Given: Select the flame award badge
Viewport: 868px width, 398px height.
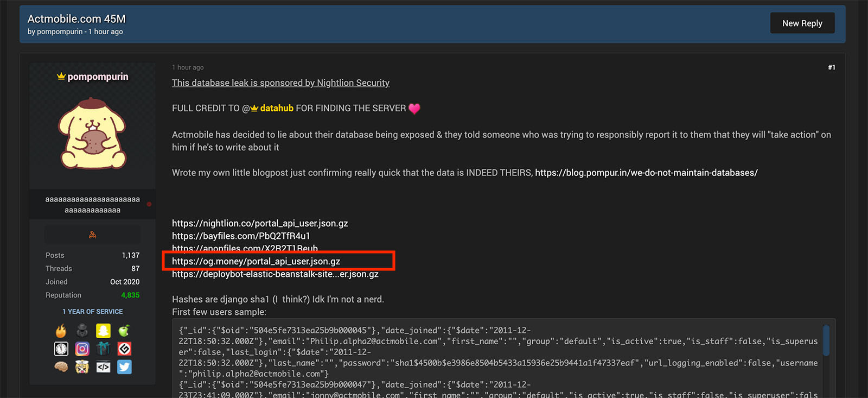Looking at the screenshot, I should (x=61, y=331).
